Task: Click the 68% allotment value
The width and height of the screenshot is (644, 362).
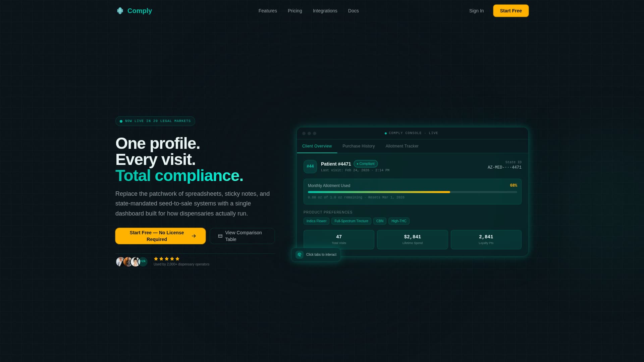Action: coord(514,185)
